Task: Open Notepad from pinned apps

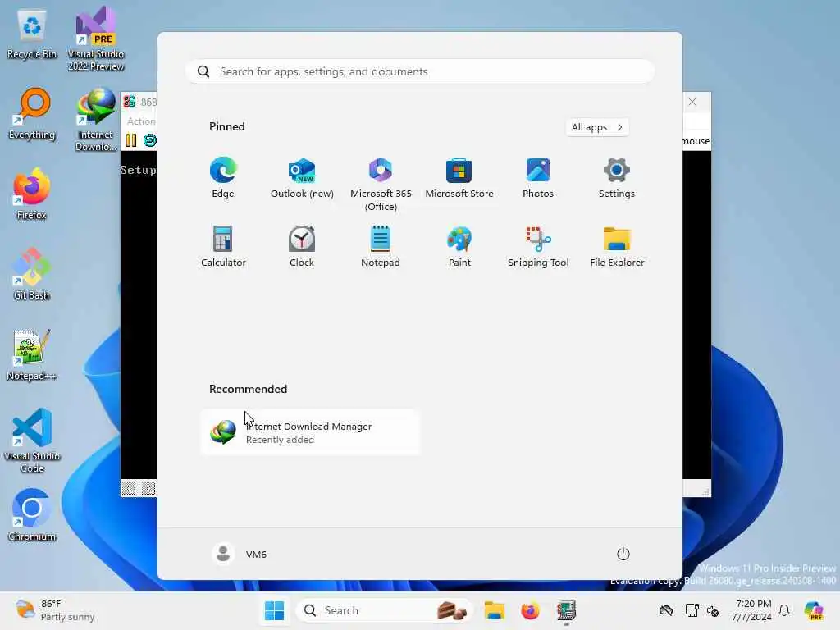Action: tap(381, 246)
